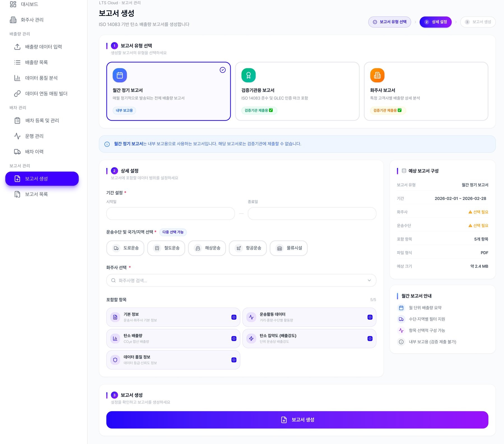Screen dimensions: 504x444
Task: Toggle the 탄소 배출량 item checkbox
Action: 234,339
